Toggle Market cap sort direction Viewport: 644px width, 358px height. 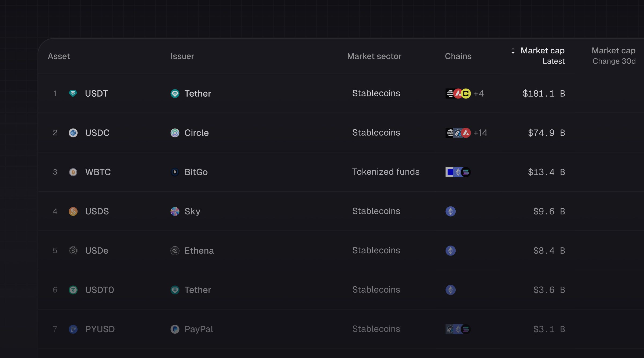tap(513, 51)
